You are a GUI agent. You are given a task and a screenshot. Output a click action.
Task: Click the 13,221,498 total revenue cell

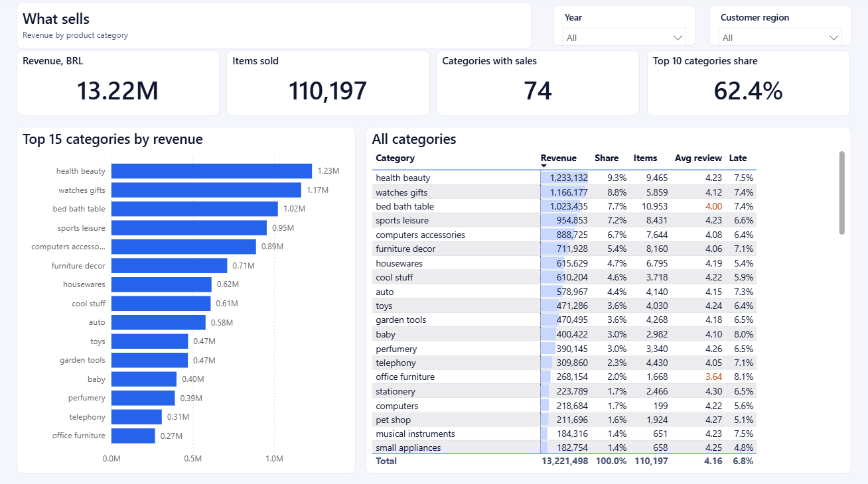(565, 461)
